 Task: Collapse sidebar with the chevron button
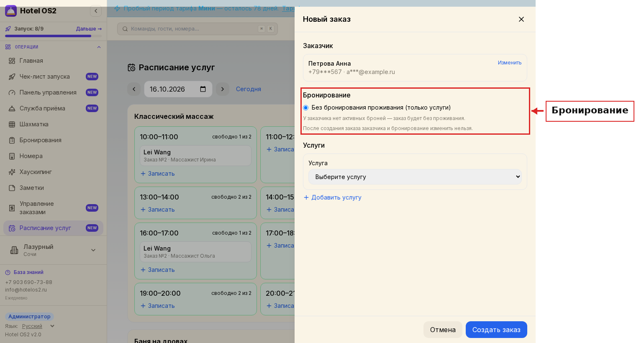click(x=96, y=11)
